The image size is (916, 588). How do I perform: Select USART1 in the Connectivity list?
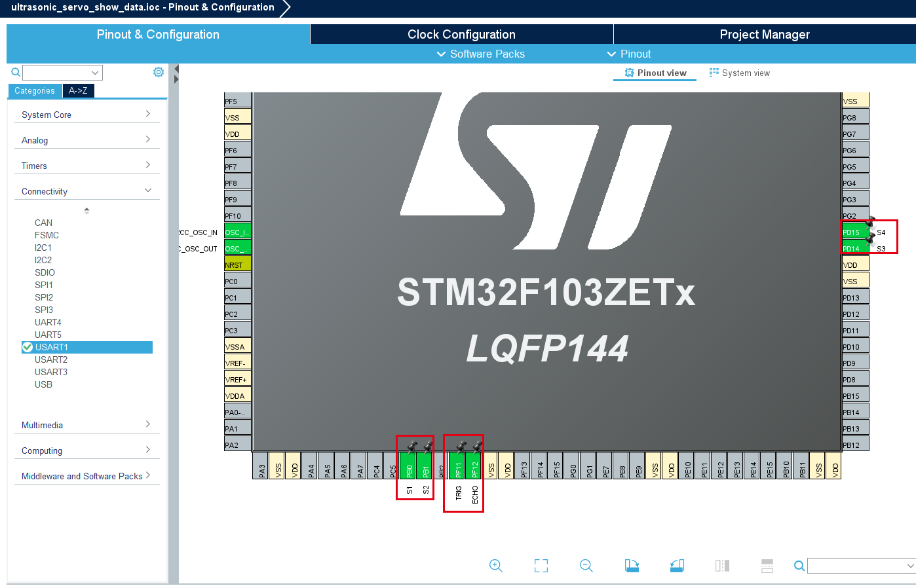(87, 347)
